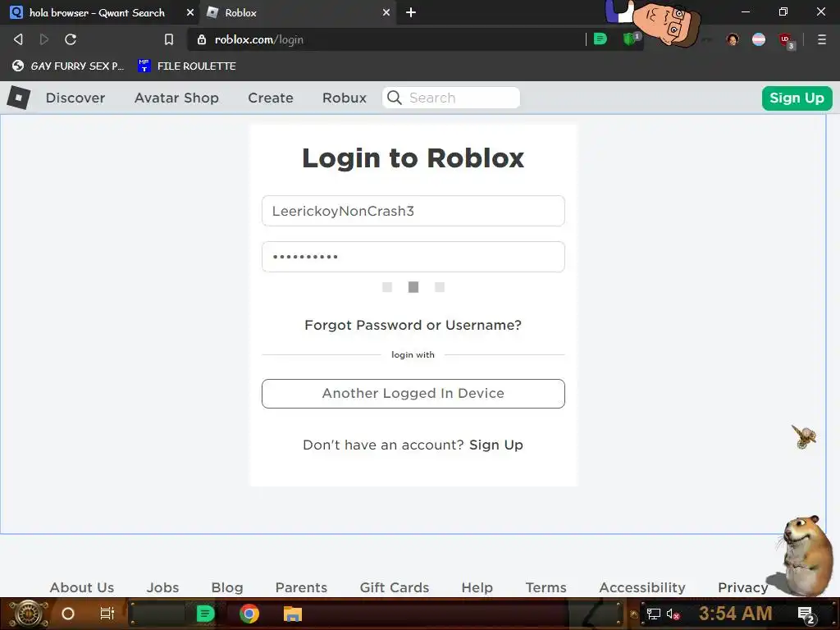Open the Help footer link

(x=477, y=587)
